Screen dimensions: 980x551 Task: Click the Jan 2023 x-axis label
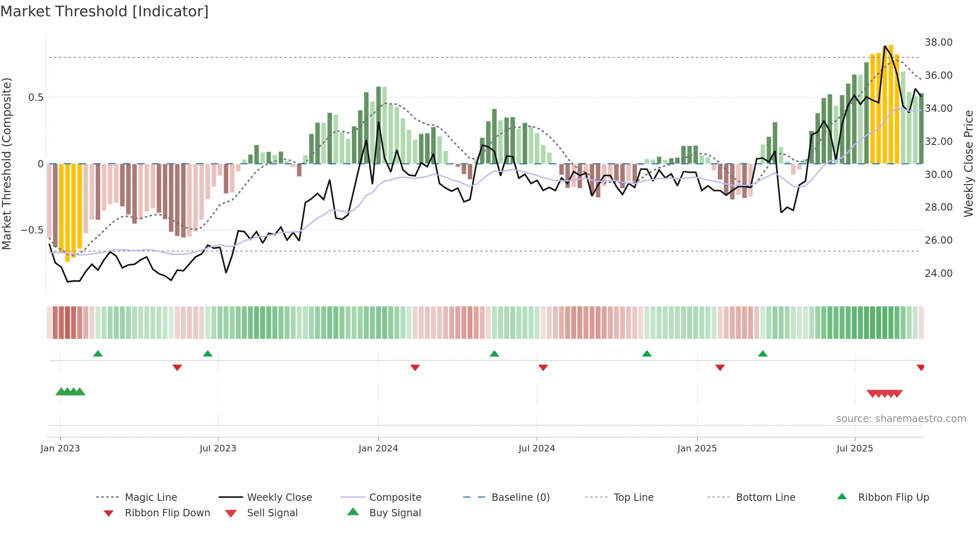click(60, 448)
